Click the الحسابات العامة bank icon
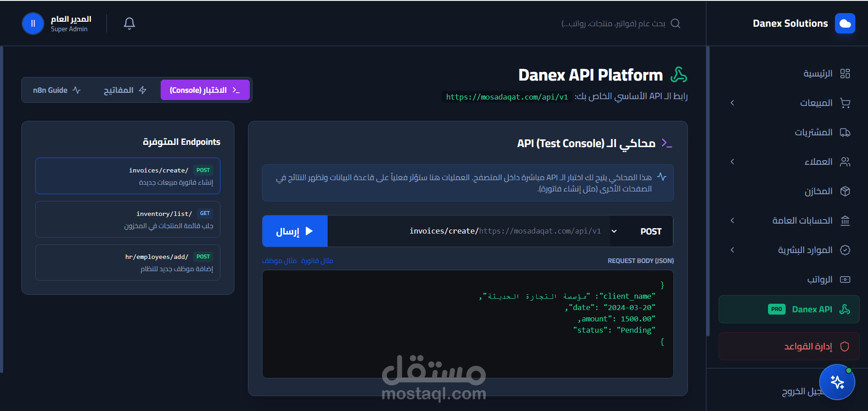 pos(845,220)
